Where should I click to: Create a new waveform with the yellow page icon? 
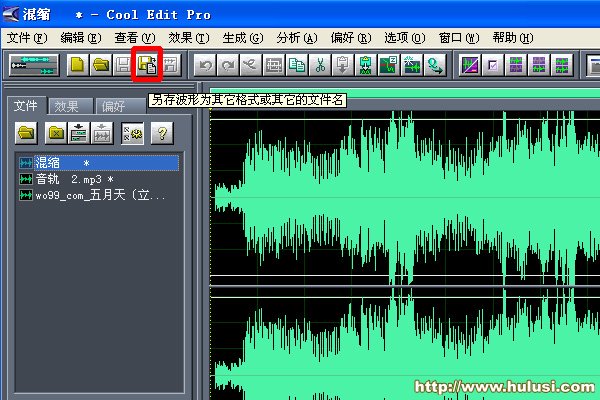pyautogui.click(x=78, y=65)
